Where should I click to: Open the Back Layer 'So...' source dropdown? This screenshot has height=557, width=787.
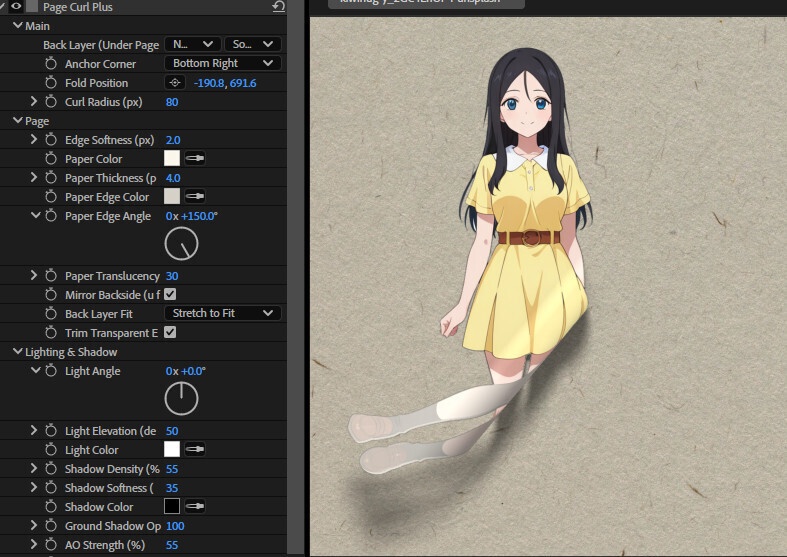(x=252, y=44)
